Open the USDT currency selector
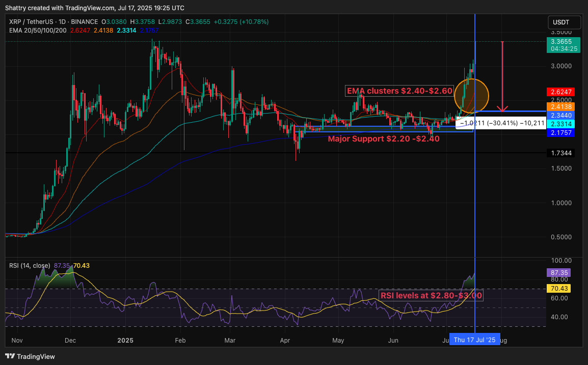Screen dimensions: 588x365 tap(565, 22)
